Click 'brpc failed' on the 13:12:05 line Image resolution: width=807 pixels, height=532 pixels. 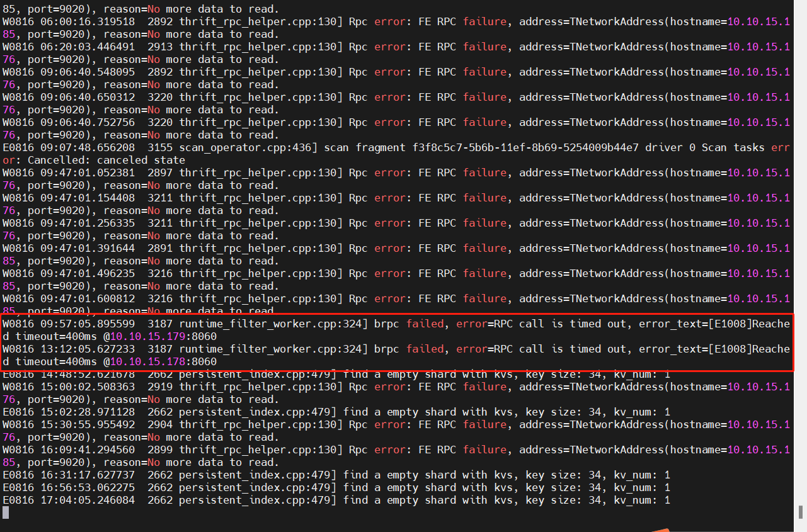(409, 349)
